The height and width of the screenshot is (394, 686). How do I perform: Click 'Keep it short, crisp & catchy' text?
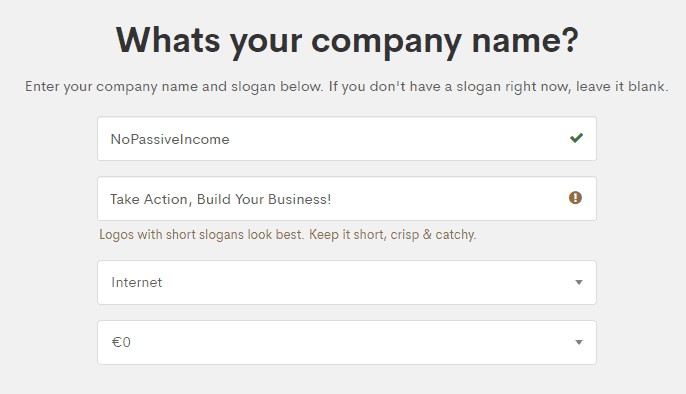(392, 235)
